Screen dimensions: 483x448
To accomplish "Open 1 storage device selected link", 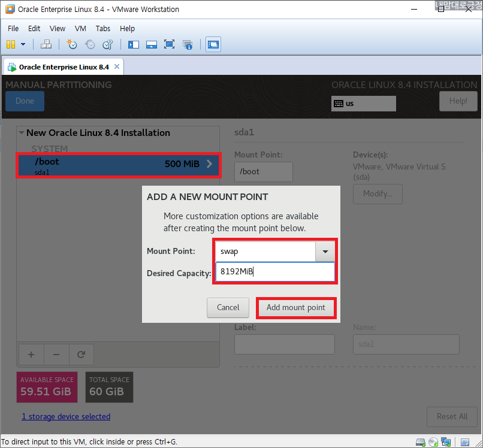I will point(66,417).
